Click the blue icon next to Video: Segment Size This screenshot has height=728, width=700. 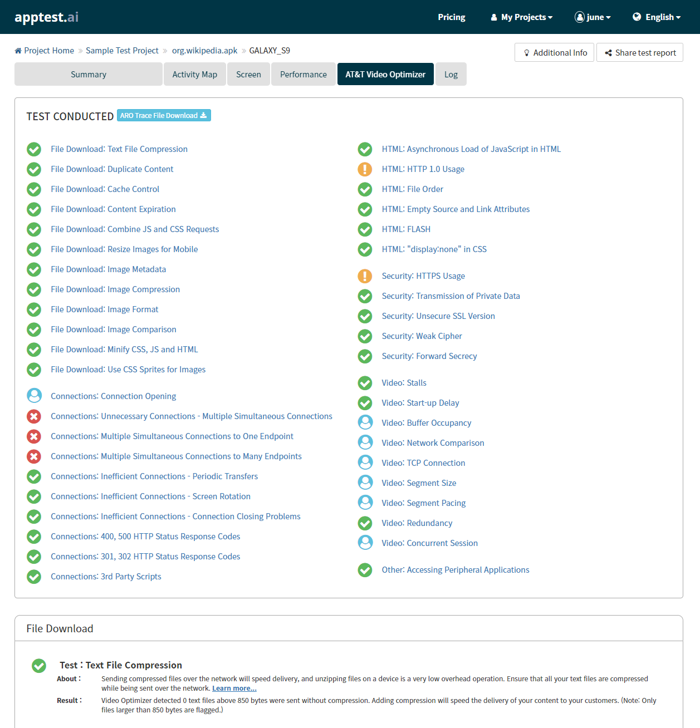pyautogui.click(x=365, y=483)
